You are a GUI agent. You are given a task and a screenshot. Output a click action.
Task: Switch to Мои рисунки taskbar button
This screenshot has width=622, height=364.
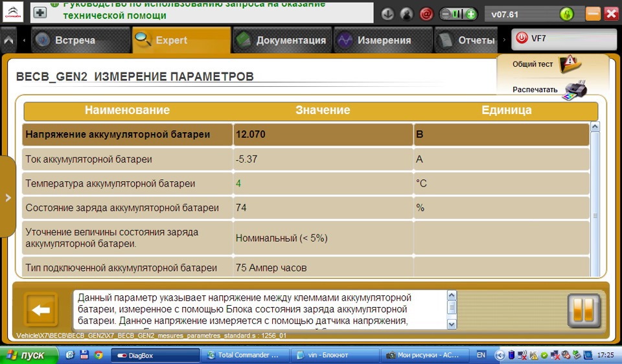pyautogui.click(x=425, y=356)
